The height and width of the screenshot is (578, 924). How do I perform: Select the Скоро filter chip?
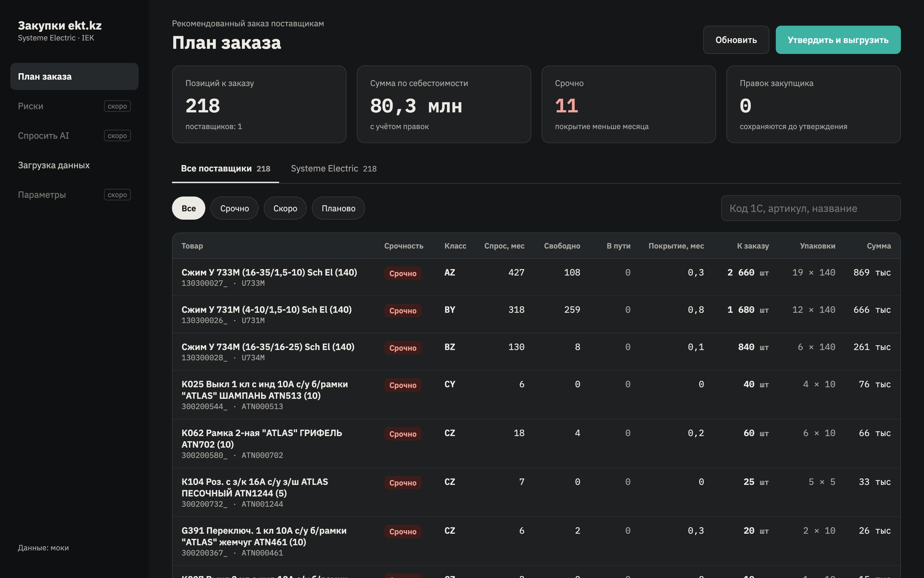pyautogui.click(x=285, y=208)
